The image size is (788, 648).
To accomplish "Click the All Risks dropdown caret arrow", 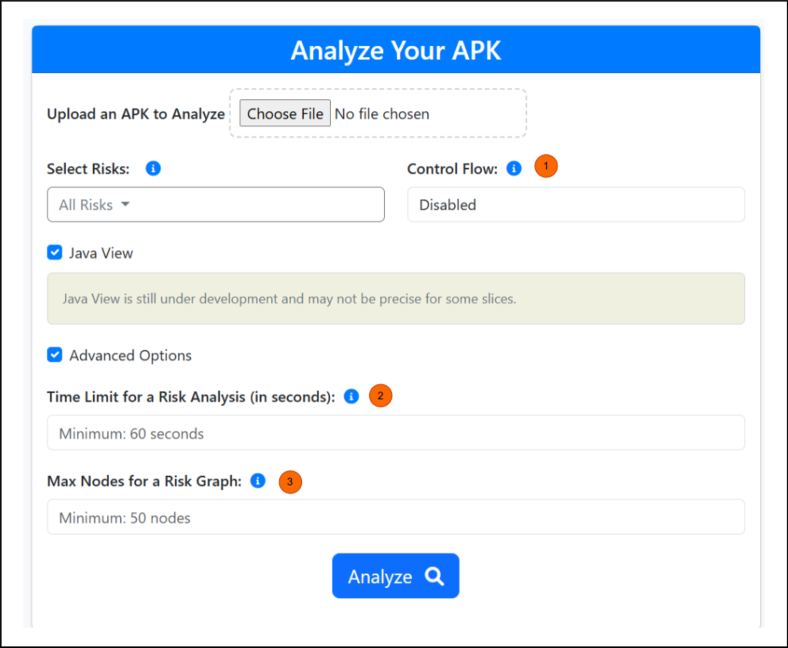I will (x=125, y=204).
